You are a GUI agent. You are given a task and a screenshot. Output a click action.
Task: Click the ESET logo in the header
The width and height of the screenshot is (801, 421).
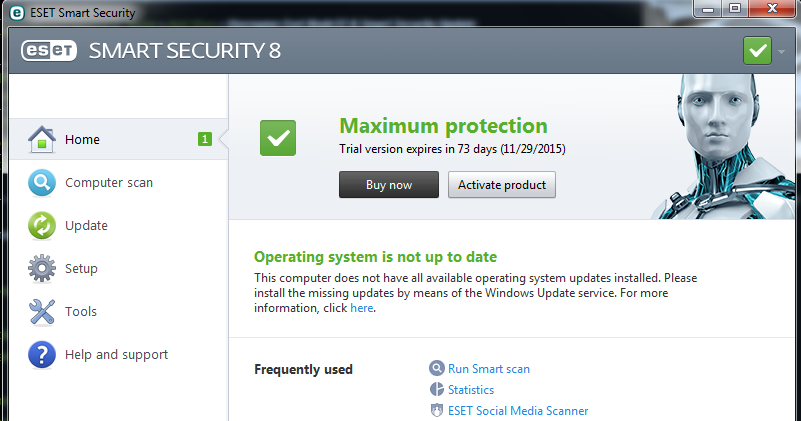[49, 51]
